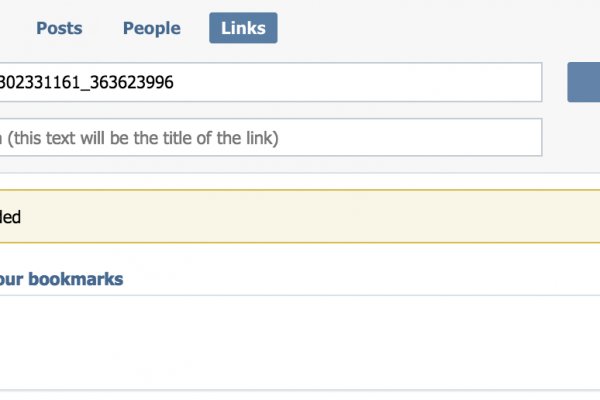Click the field containing 302331161_363623996
Screen dimensions: 600x400
[x=270, y=82]
